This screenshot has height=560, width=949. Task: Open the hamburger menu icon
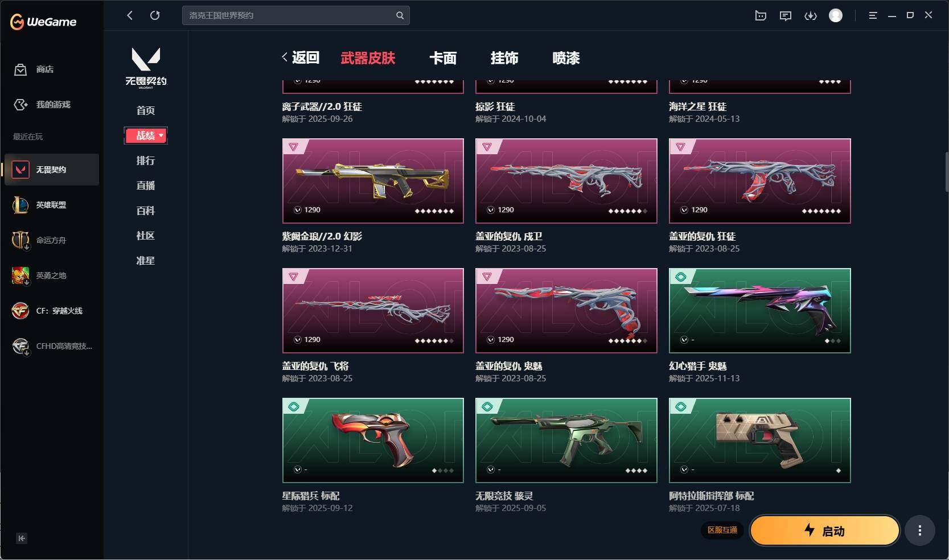(873, 16)
